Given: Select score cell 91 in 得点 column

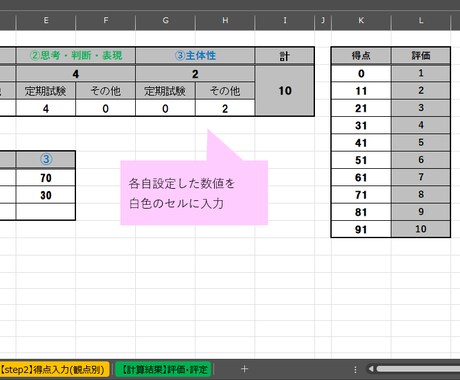Looking at the screenshot, I should coord(361,229).
